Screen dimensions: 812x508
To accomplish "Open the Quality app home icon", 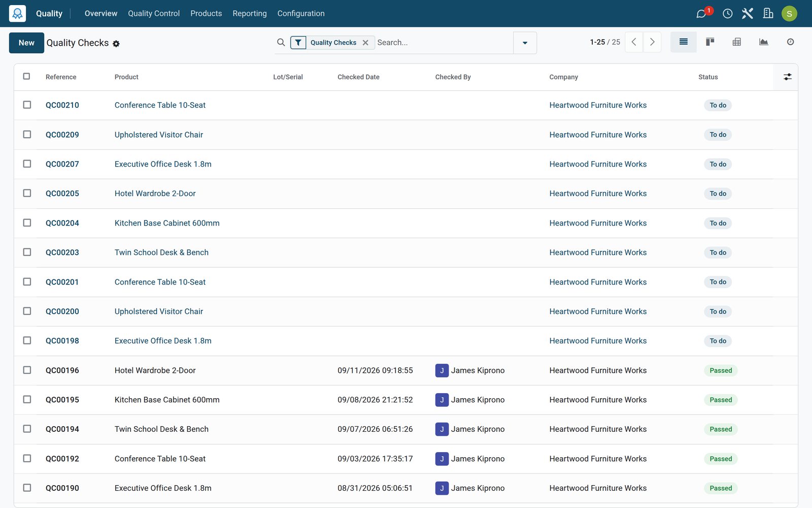I will click(x=17, y=13).
